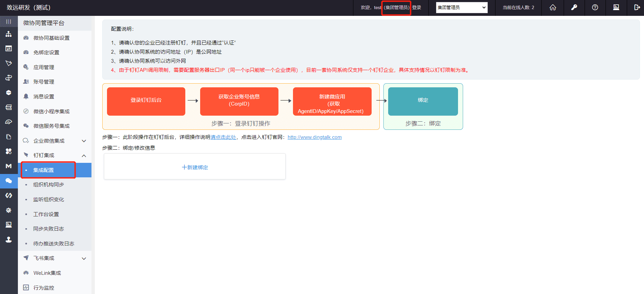
Task: Open 微协同基础设置 menu item
Action: [55, 38]
